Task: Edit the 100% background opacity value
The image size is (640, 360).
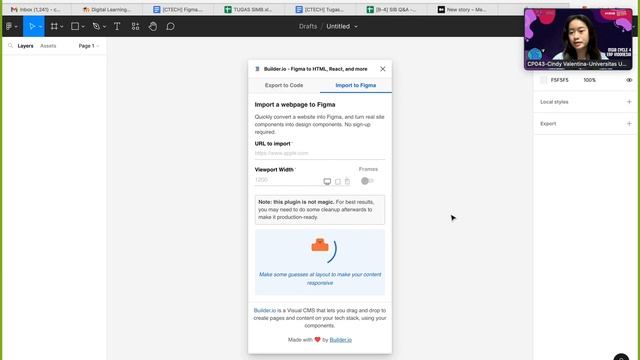Action: 589,80
